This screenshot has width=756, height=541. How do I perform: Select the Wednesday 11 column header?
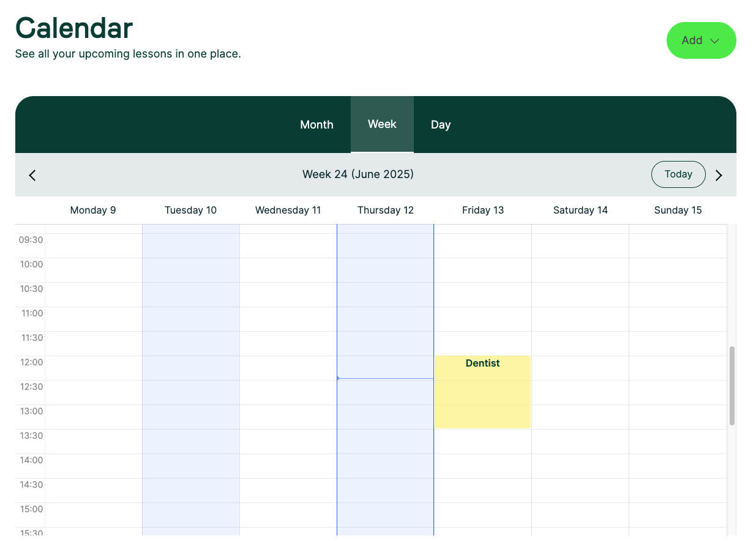tap(288, 210)
